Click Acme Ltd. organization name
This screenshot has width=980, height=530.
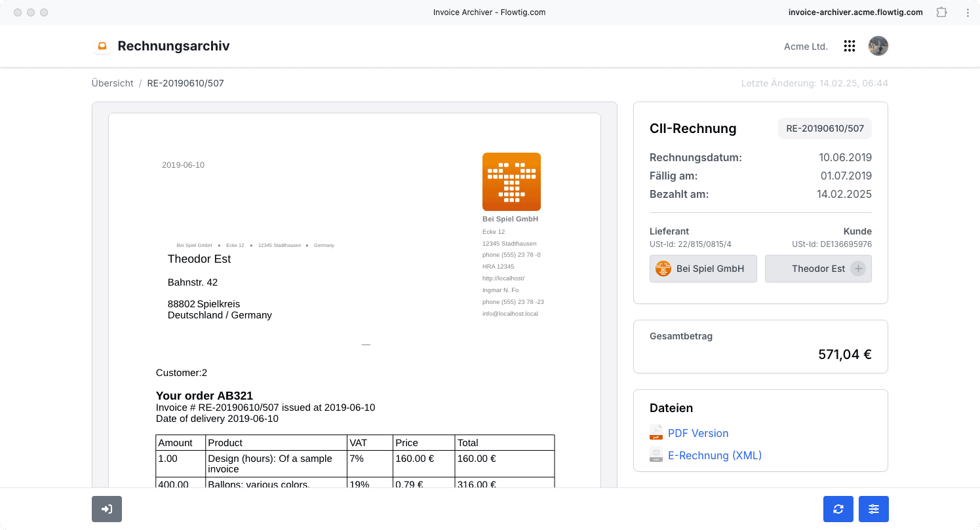(x=806, y=47)
